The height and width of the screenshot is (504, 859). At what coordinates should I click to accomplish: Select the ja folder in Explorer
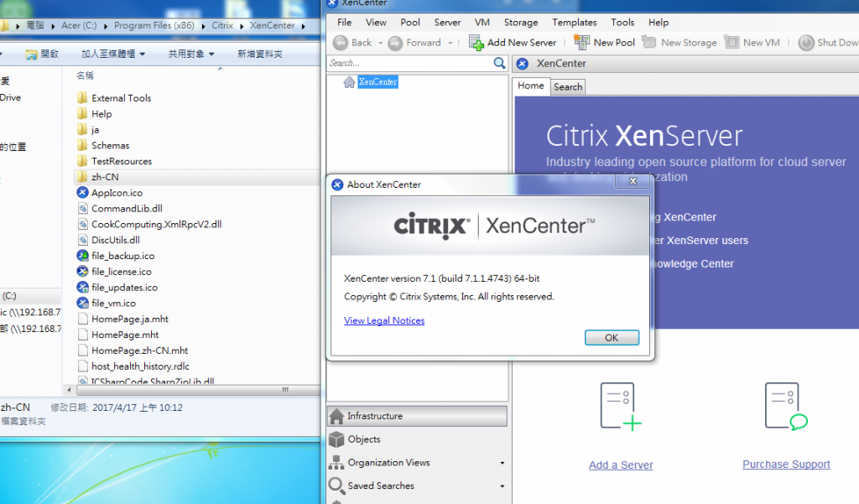click(x=95, y=130)
